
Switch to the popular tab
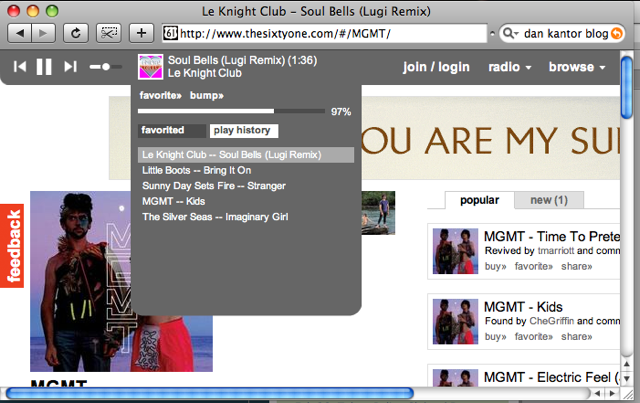point(480,200)
